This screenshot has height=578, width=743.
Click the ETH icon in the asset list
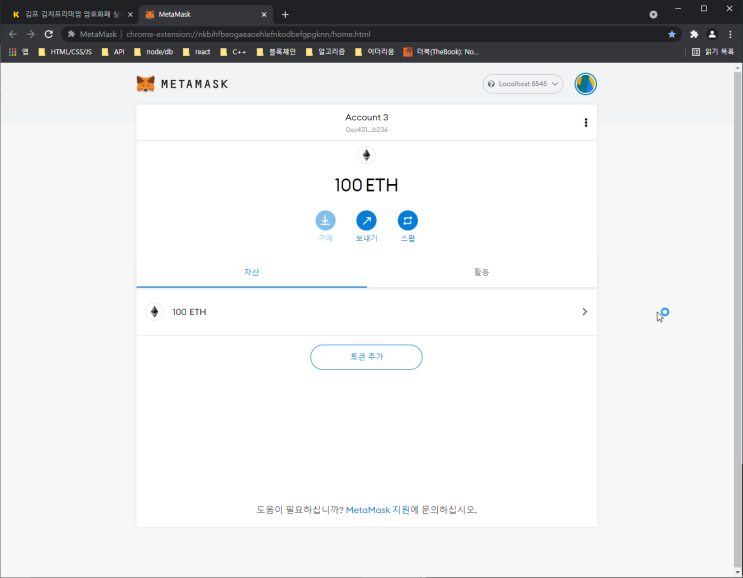click(154, 312)
